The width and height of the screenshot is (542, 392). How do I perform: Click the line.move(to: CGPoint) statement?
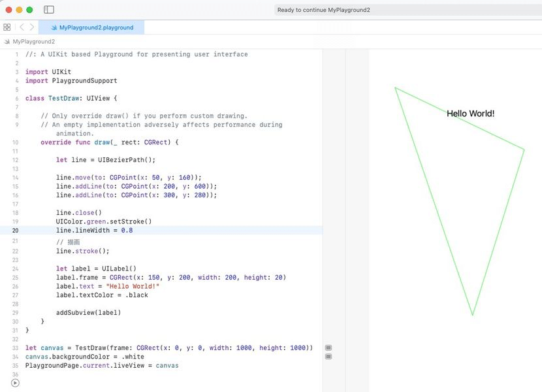129,178
